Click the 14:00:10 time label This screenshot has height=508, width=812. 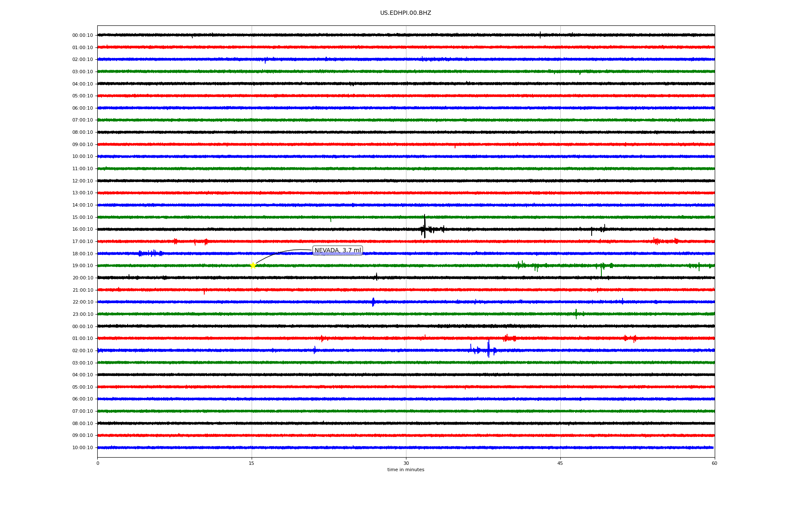82,205
